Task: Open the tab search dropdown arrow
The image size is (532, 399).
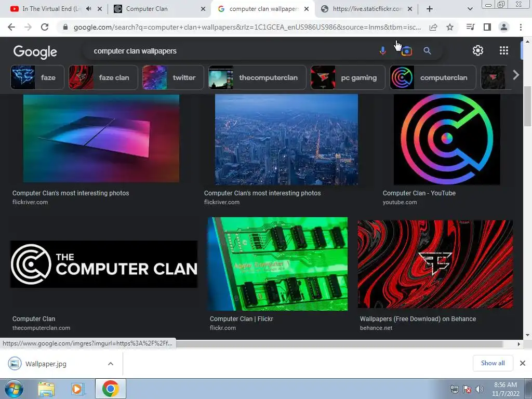Action: click(x=470, y=9)
